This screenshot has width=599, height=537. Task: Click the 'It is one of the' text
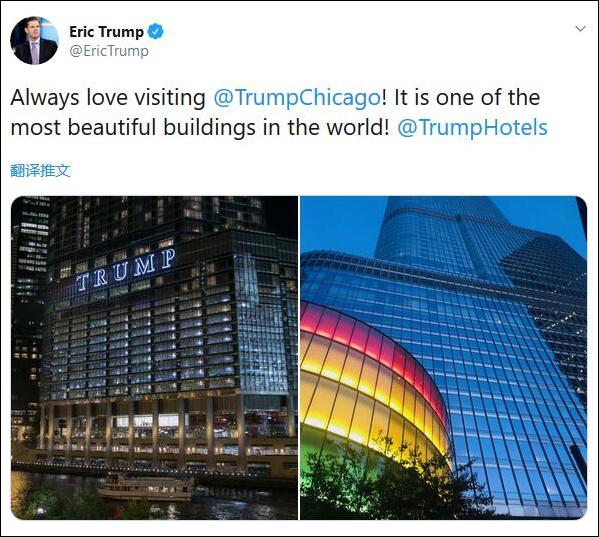point(467,98)
